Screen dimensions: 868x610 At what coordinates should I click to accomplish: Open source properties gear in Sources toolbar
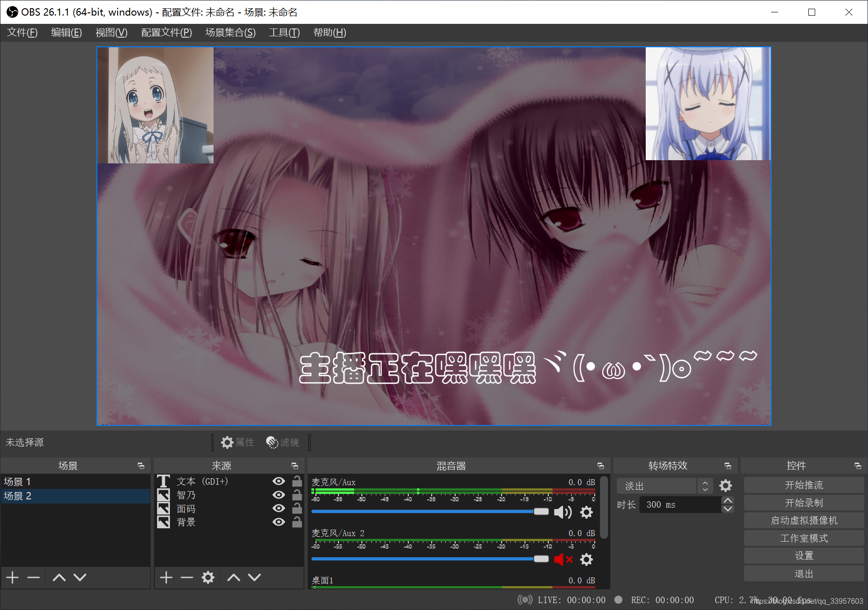[x=208, y=577]
